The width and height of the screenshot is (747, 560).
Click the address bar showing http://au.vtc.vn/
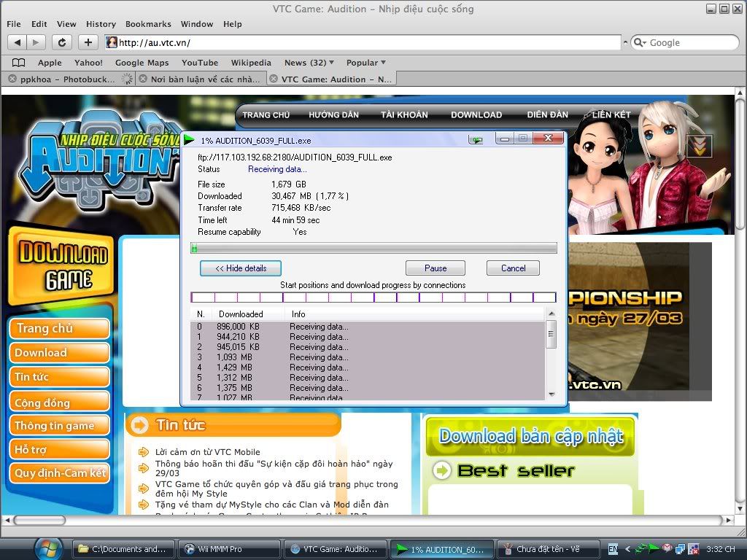363,42
